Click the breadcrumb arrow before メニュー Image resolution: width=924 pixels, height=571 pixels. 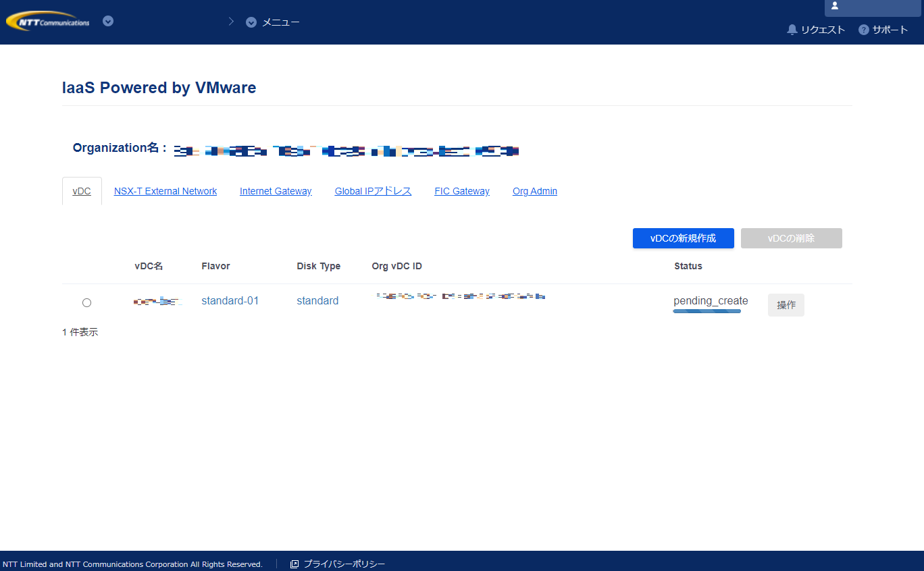coord(231,22)
